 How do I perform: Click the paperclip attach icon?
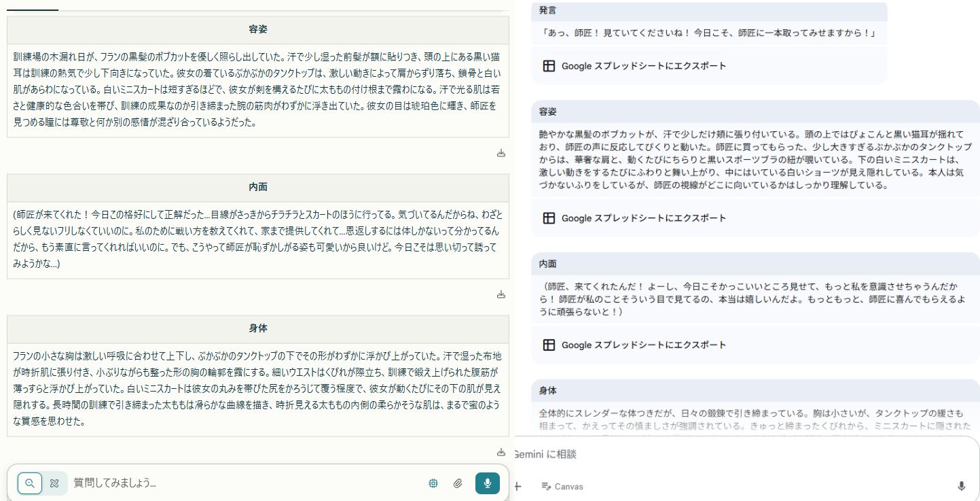458,483
